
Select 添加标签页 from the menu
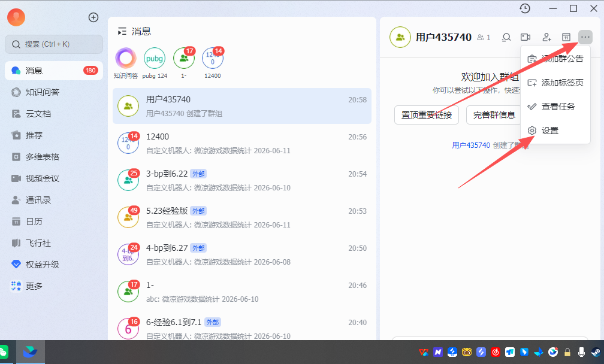tap(555, 83)
